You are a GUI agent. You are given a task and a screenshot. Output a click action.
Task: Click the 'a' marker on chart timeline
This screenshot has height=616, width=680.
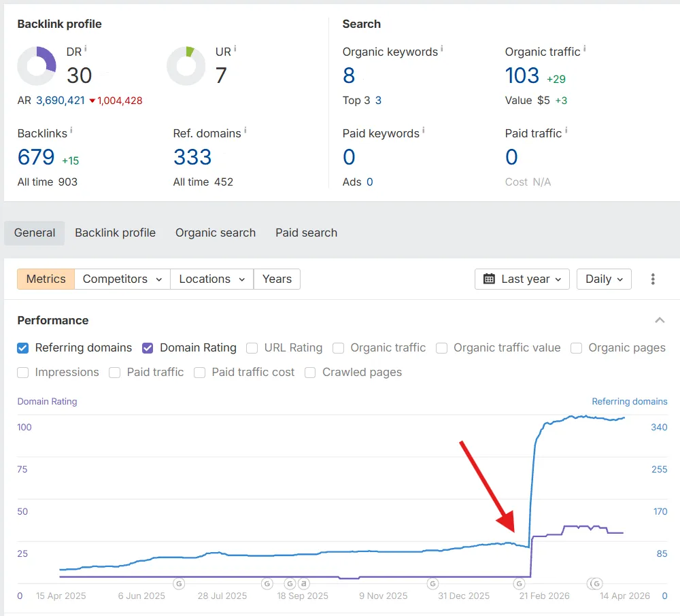[x=304, y=583]
